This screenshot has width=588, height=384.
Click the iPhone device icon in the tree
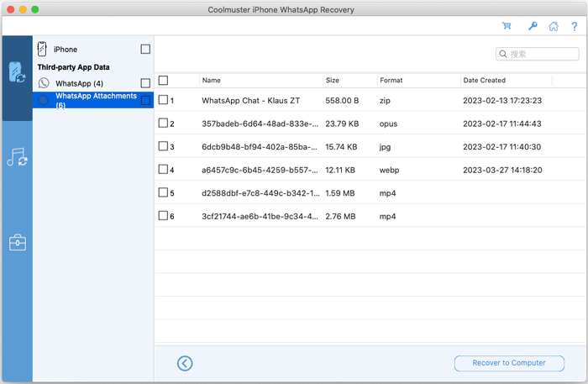click(x=42, y=49)
